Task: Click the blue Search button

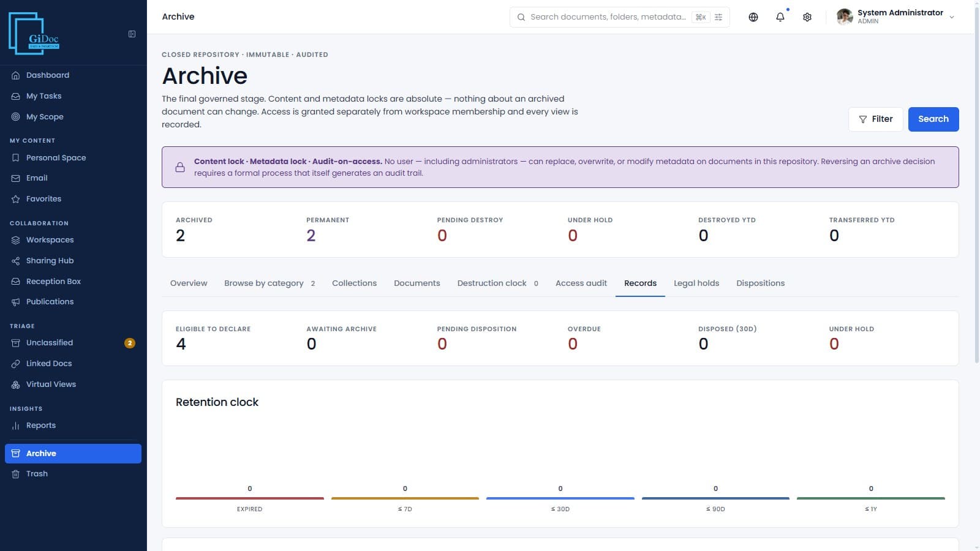Action: pyautogui.click(x=933, y=119)
